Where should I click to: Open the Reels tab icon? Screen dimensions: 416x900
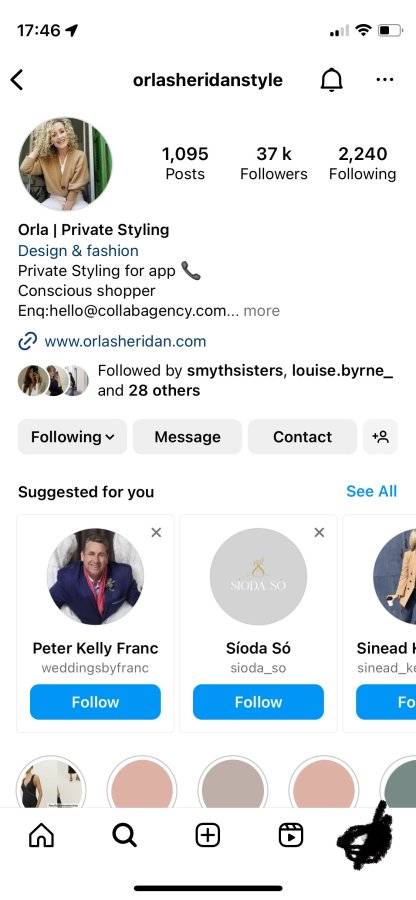point(291,836)
